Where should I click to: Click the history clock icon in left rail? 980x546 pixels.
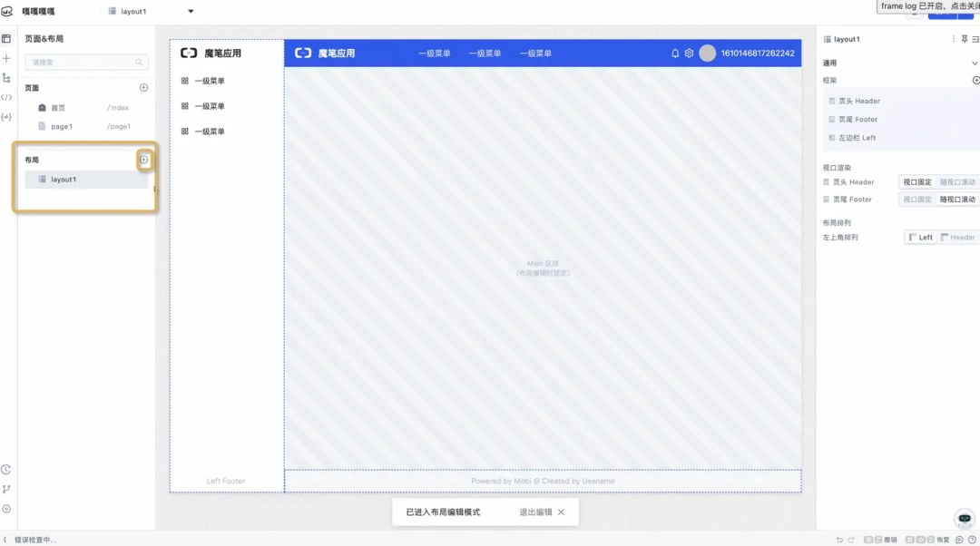tap(6, 469)
